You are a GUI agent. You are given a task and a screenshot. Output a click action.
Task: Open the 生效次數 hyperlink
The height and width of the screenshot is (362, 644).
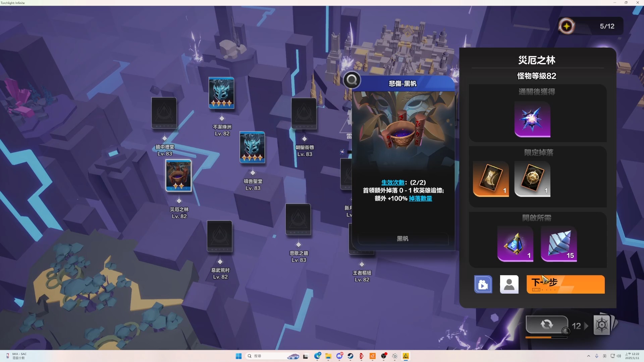click(393, 182)
